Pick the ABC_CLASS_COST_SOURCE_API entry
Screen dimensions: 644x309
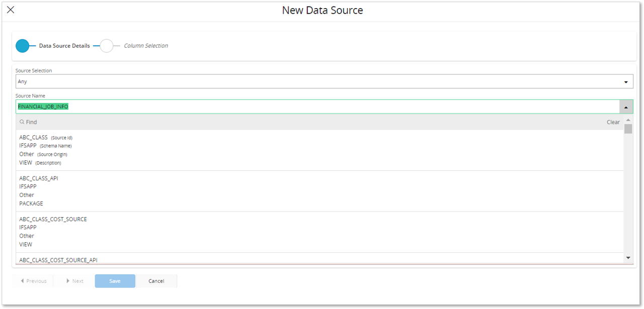tap(58, 260)
